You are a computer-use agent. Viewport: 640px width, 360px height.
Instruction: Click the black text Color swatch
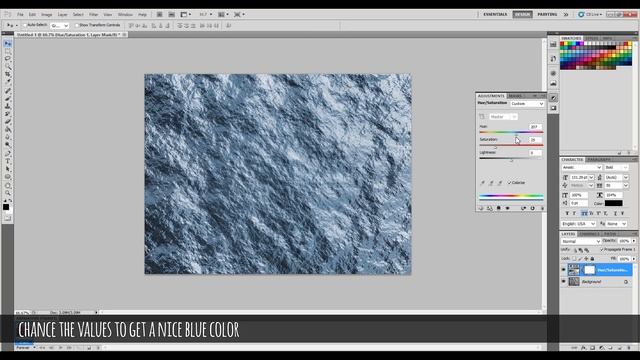point(613,203)
